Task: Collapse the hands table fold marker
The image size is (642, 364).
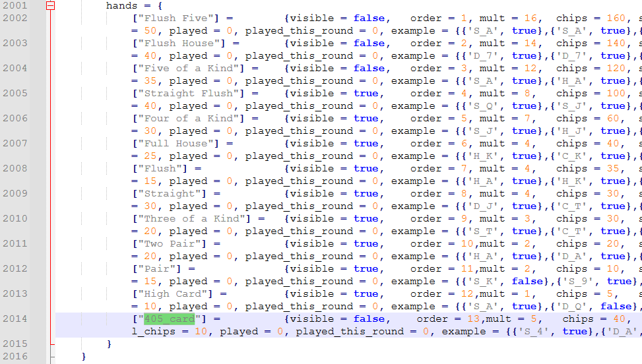Action: (51, 5)
